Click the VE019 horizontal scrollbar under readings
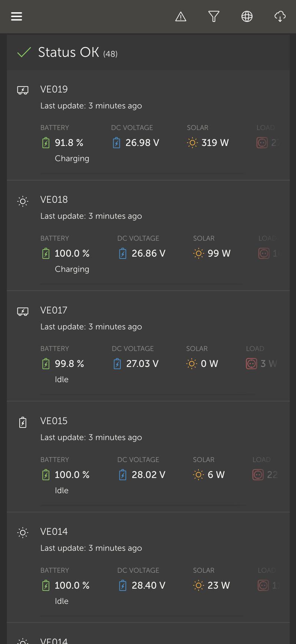 pyautogui.click(x=142, y=173)
